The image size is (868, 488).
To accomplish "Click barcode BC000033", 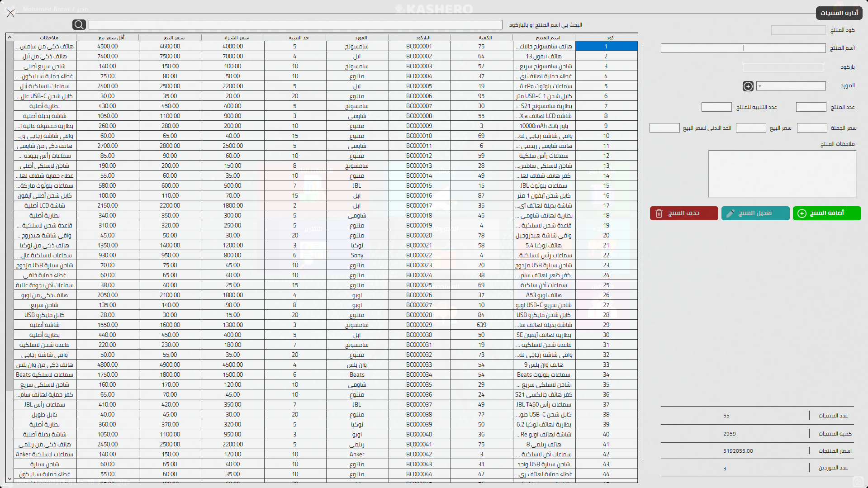I will (x=419, y=365).
